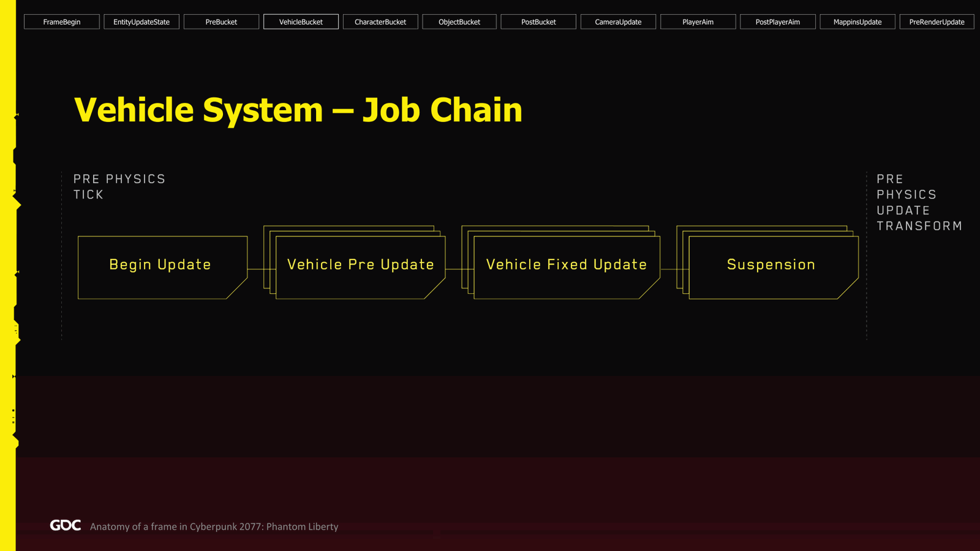Open the PreRenderUpdate tab
The image size is (980, 551).
937,22
